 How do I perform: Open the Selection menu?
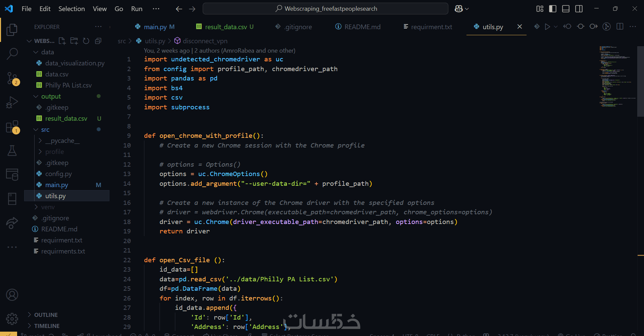click(x=71, y=9)
